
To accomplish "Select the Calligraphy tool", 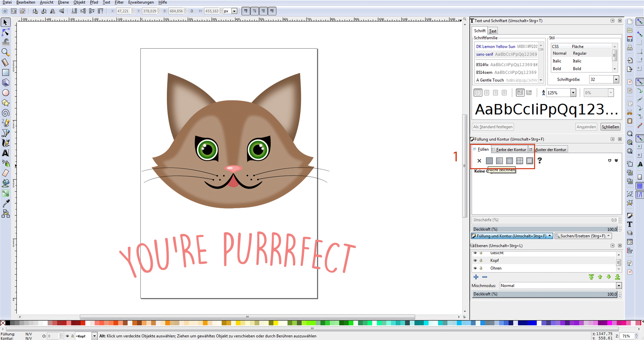I will pyautogui.click(x=5, y=143).
